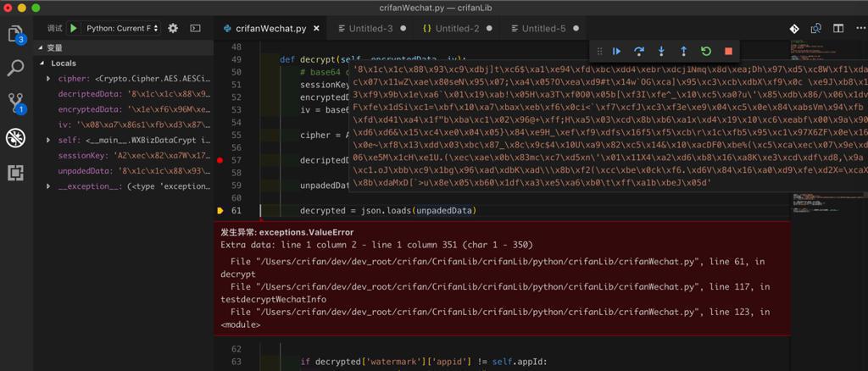
Task: Switch to the Untitled-3 tab
Action: [370, 29]
